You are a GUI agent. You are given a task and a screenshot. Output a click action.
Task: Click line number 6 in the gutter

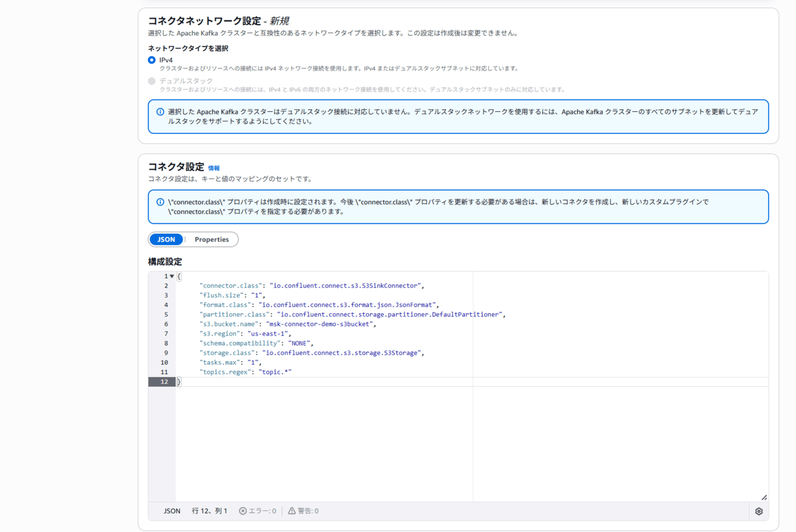click(x=165, y=324)
